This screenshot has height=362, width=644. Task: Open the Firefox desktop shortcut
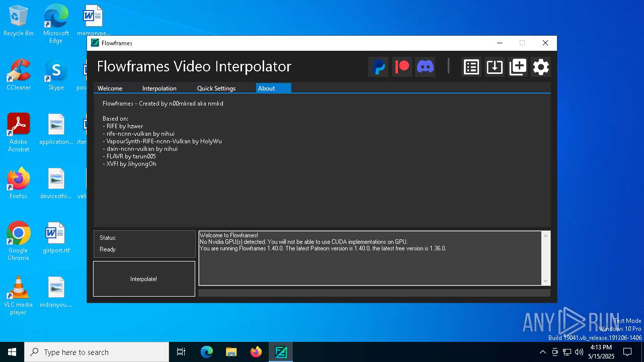[x=19, y=184]
